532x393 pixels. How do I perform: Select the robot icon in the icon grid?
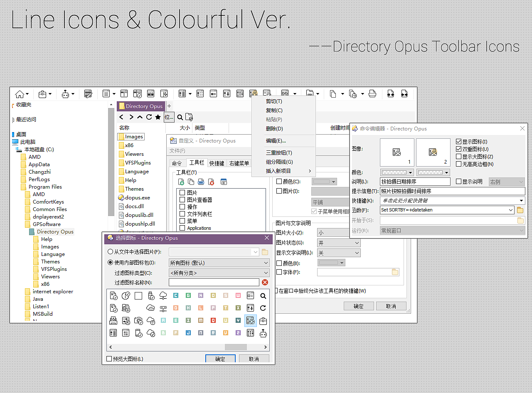[263, 333]
